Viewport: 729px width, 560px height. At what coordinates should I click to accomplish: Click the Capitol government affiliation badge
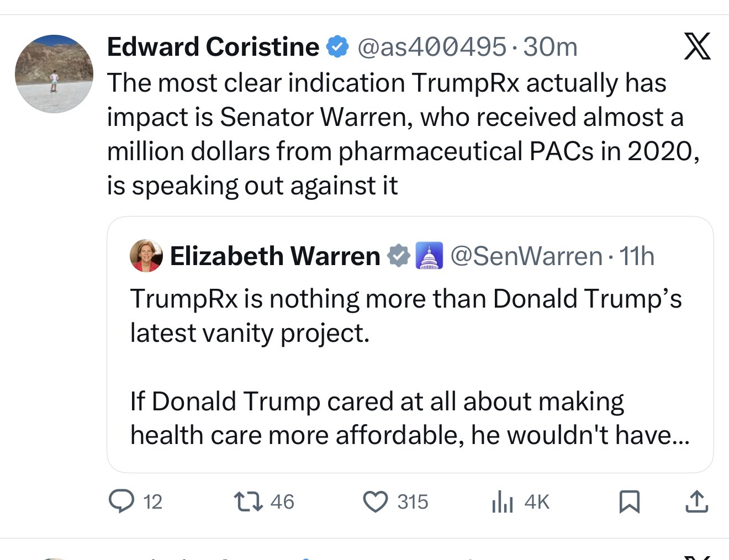429,256
